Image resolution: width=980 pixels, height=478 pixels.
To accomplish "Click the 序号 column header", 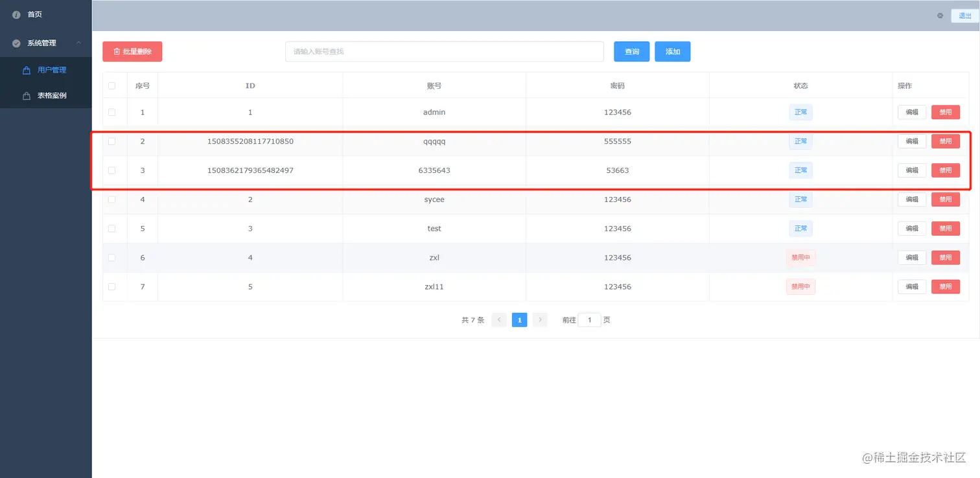I will 143,85.
